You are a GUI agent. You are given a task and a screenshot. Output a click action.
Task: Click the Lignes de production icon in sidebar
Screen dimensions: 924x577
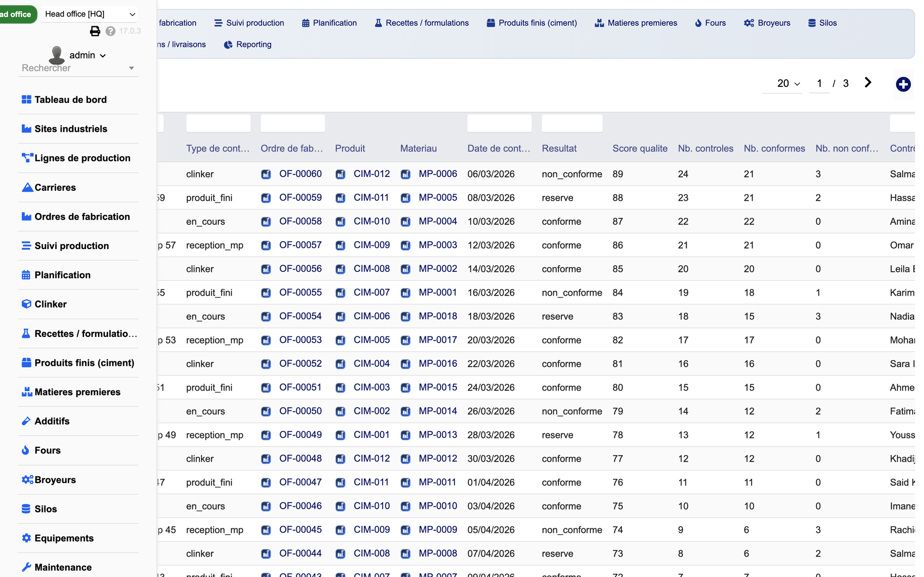click(x=28, y=158)
